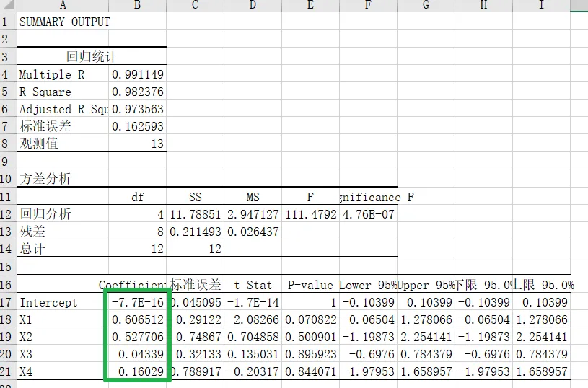This screenshot has height=388, width=588.
Task: Click the 上限 95.0% heading
Action: point(542,284)
